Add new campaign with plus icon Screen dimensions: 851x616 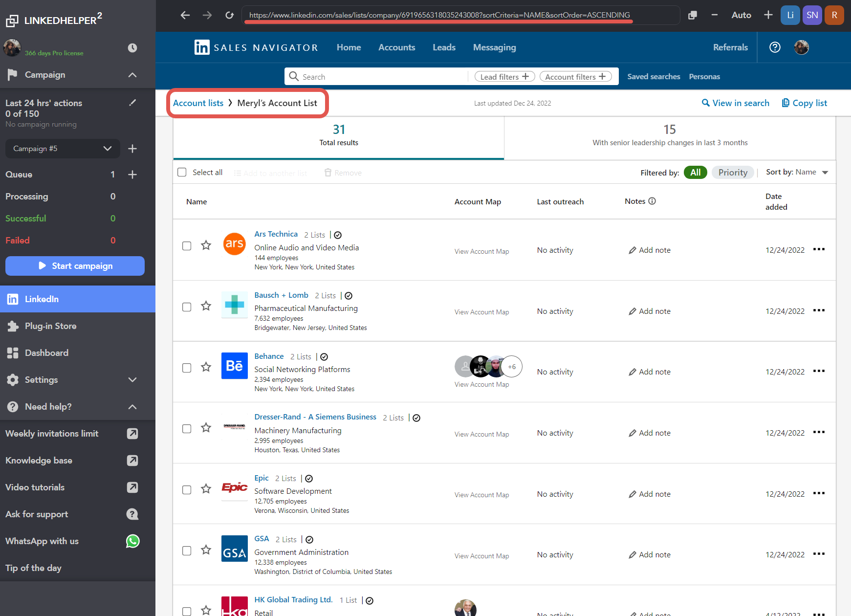coord(132,149)
